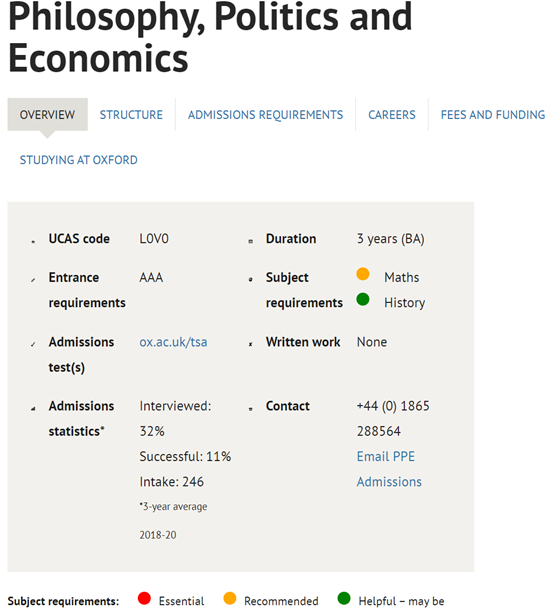Click the Philosophy, Politics and Economics heading
Viewport: 547px width, 614px height.
pyautogui.click(x=210, y=37)
